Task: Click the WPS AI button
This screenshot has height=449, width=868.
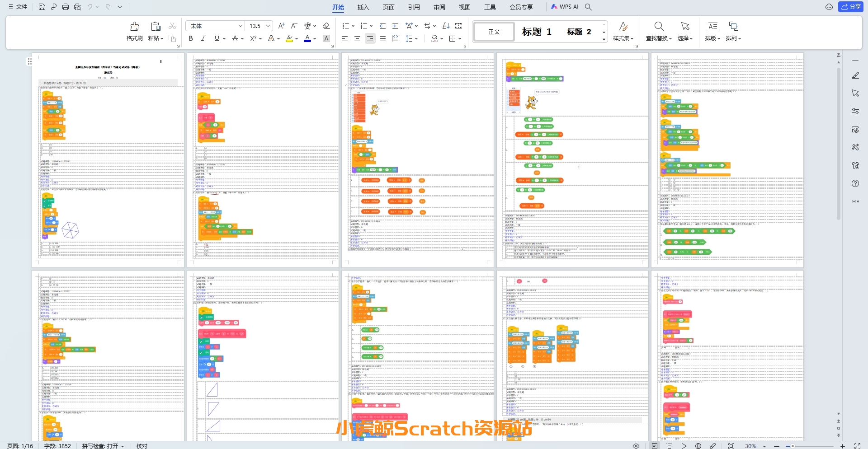Action: pyautogui.click(x=565, y=7)
